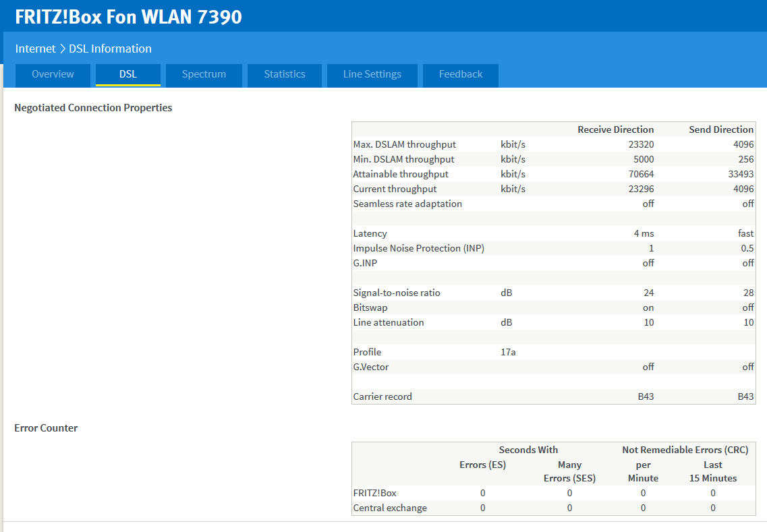
Task: Click the Min. DSLAM throughput row label
Action: (x=403, y=159)
